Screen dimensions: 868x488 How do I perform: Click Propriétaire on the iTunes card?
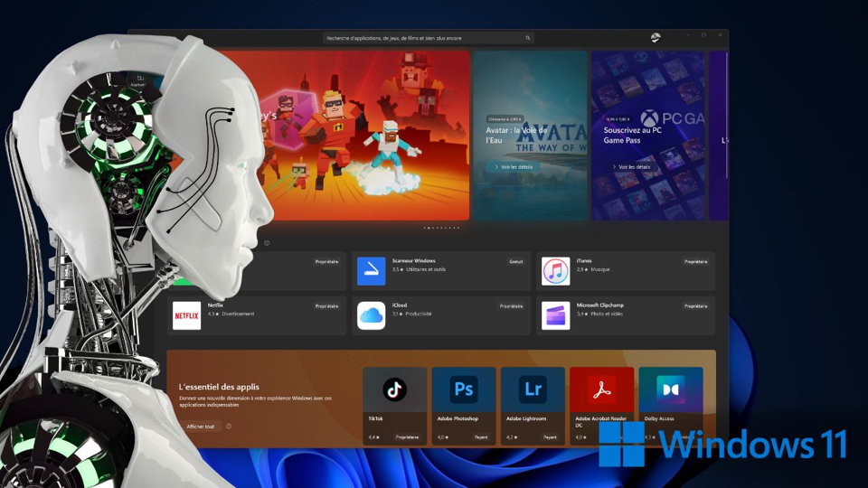[x=696, y=262]
